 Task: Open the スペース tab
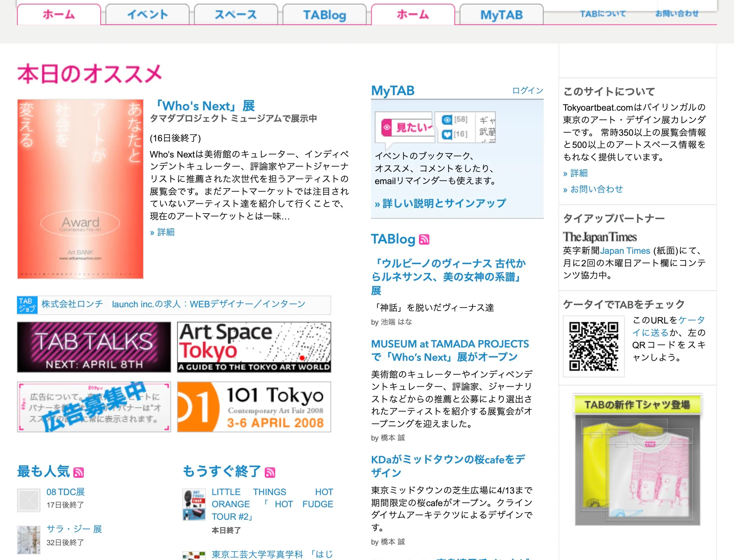pyautogui.click(x=236, y=15)
